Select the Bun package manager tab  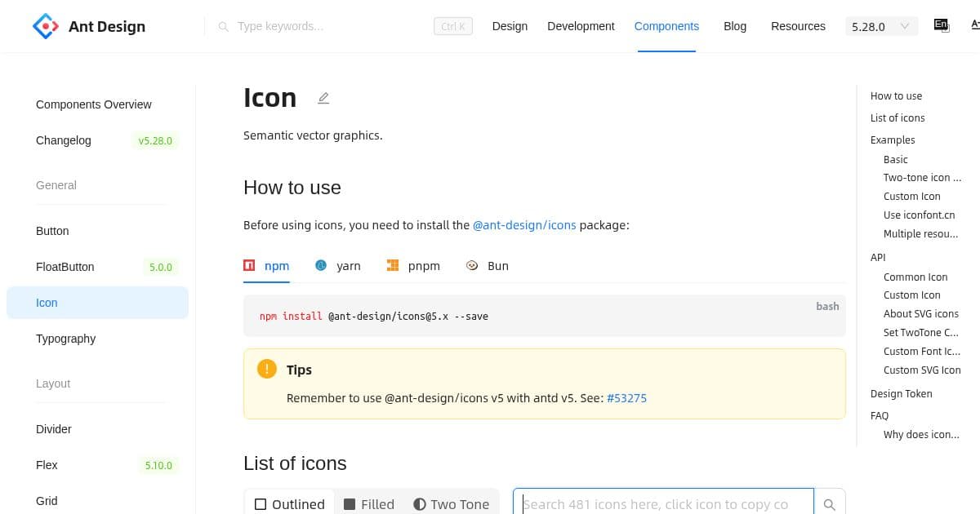pos(487,266)
